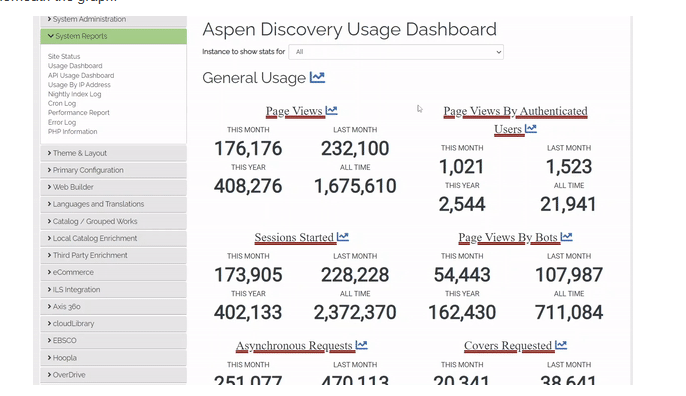Open Usage By IP Address report
686x396 pixels.
pyautogui.click(x=79, y=85)
